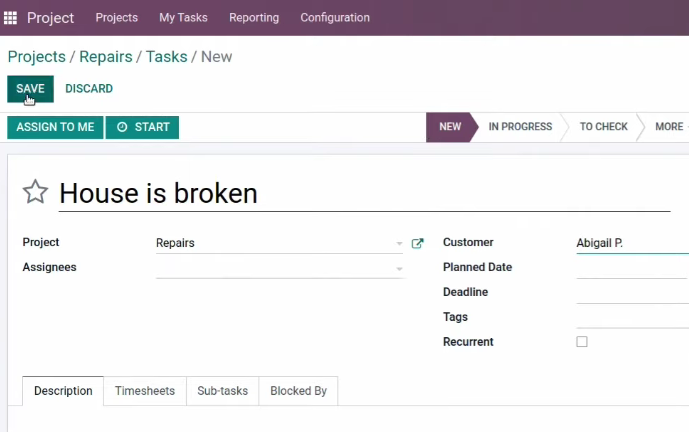
Task: Click the clock icon on Start button
Action: (122, 127)
